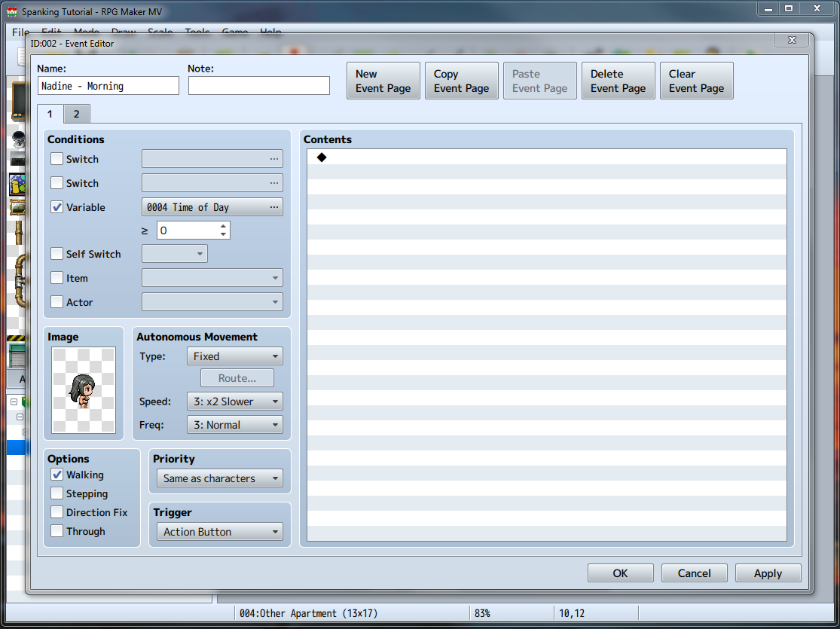
Task: Select the first empty Contents command line
Action: pos(546,157)
